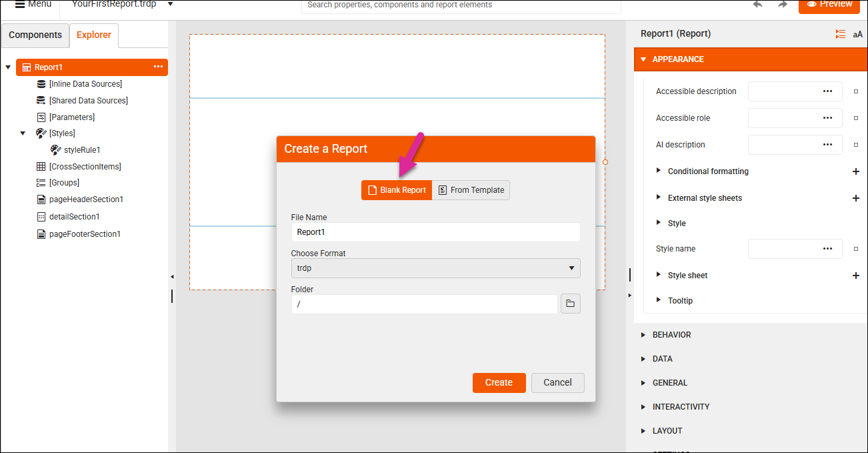Choose the From Template option
Image resolution: width=868 pixels, height=453 pixels.
471,190
